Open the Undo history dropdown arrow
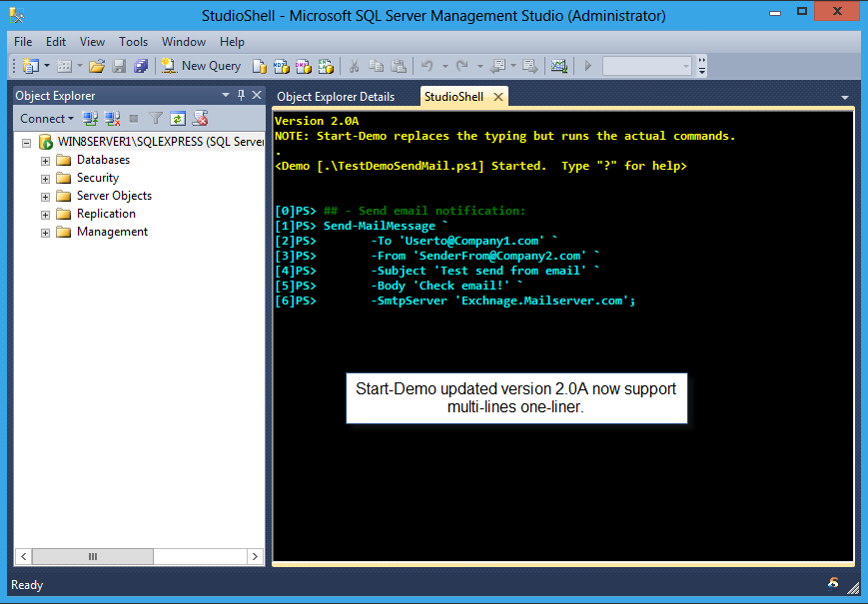Screen dimensions: 868x605 [x=444, y=67]
